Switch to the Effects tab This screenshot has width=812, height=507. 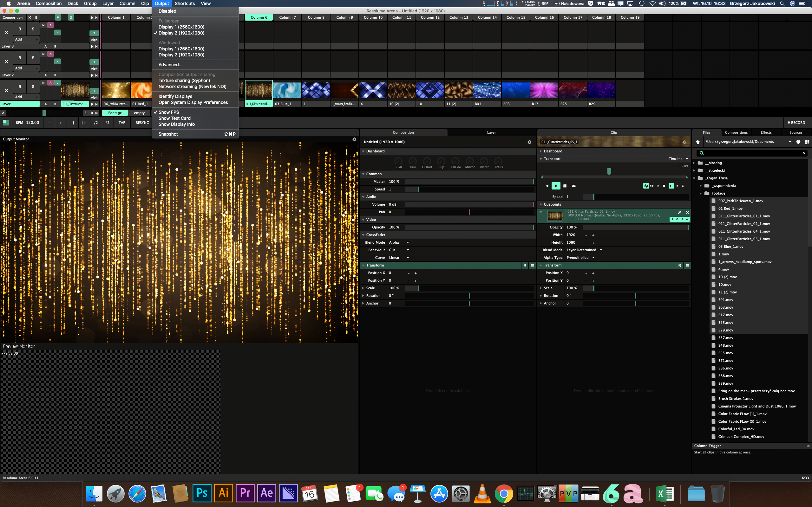tap(766, 132)
